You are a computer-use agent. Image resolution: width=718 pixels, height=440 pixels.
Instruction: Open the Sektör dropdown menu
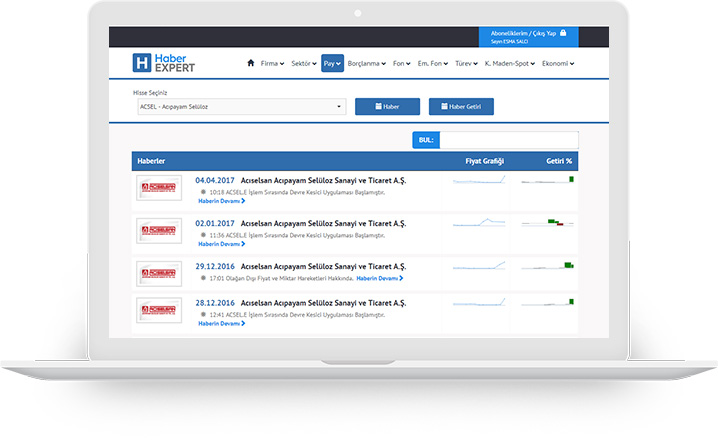304,64
